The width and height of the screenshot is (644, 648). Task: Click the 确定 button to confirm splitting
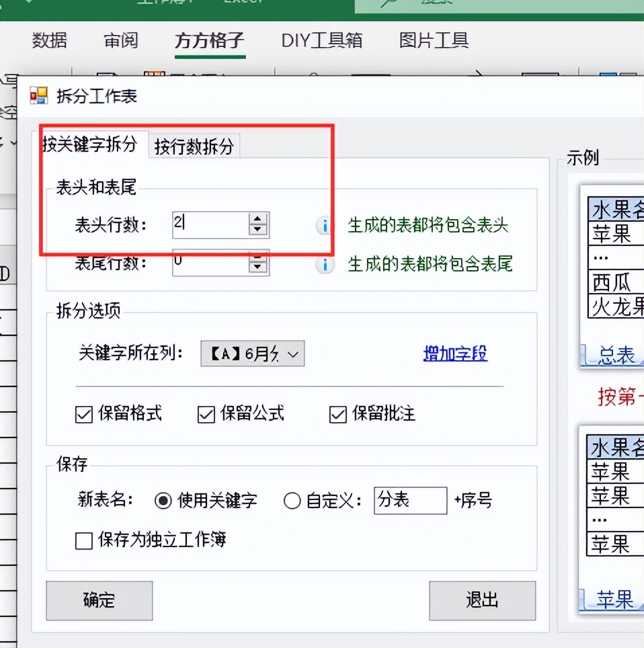99,600
